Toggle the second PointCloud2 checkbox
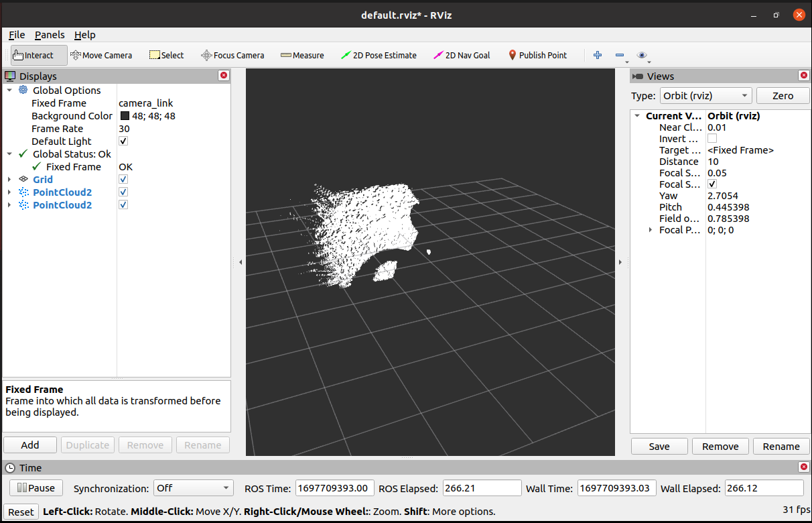 click(x=123, y=205)
